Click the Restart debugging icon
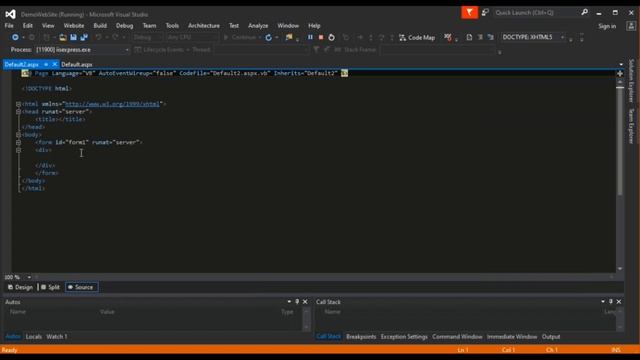 tap(331, 37)
